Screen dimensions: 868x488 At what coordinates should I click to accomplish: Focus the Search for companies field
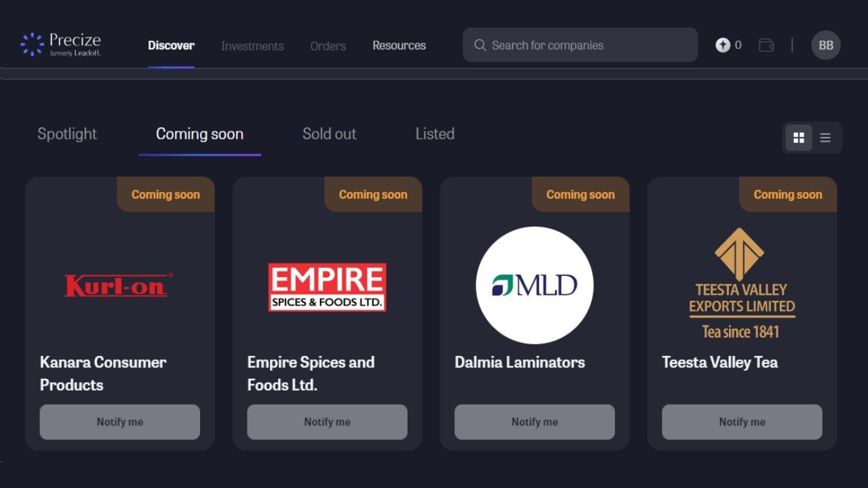580,45
